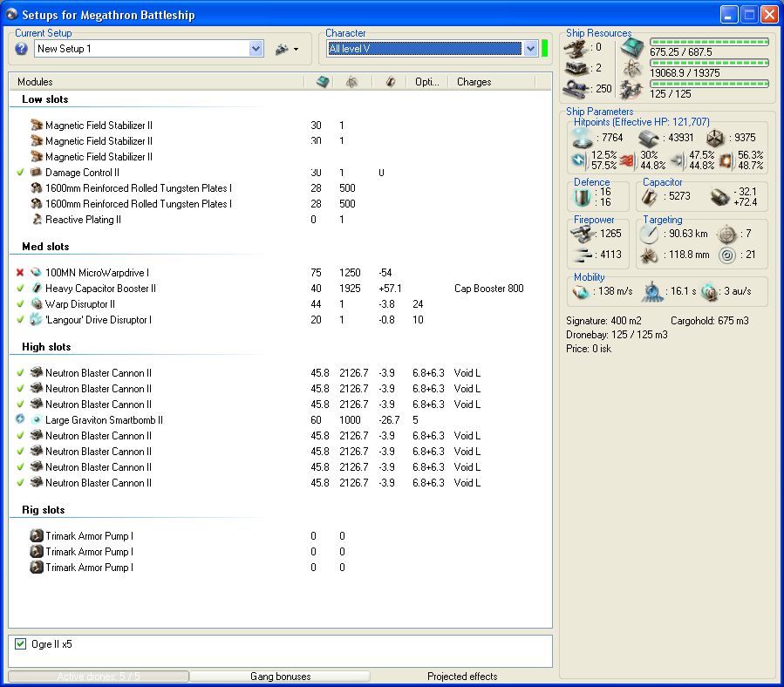Switch to the Gang bonuses tab
784x687 pixels.
tap(281, 677)
